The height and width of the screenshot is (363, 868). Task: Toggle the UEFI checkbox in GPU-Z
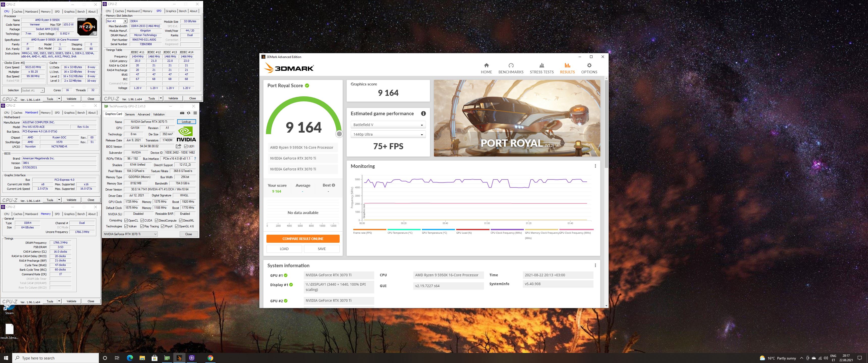click(186, 146)
